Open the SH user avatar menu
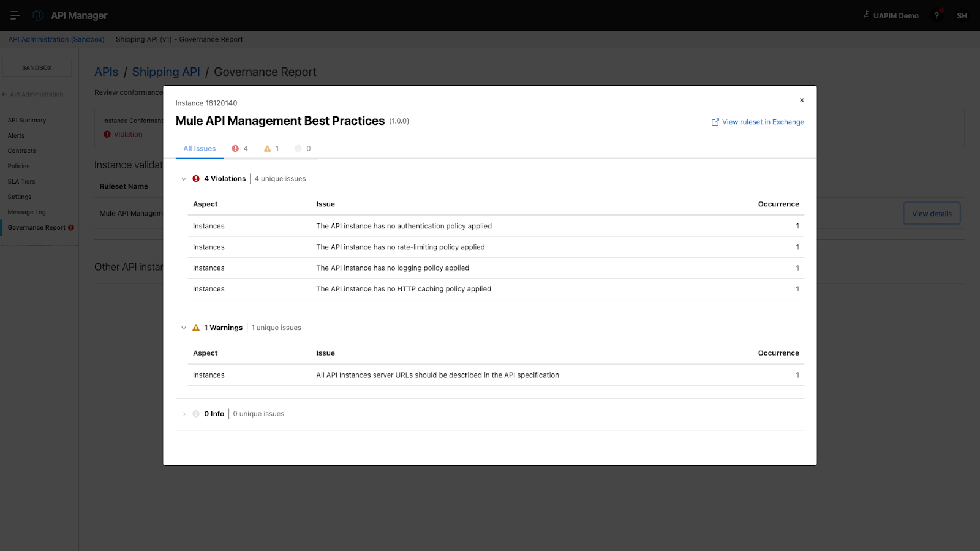The image size is (980, 551). pyautogui.click(x=962, y=16)
